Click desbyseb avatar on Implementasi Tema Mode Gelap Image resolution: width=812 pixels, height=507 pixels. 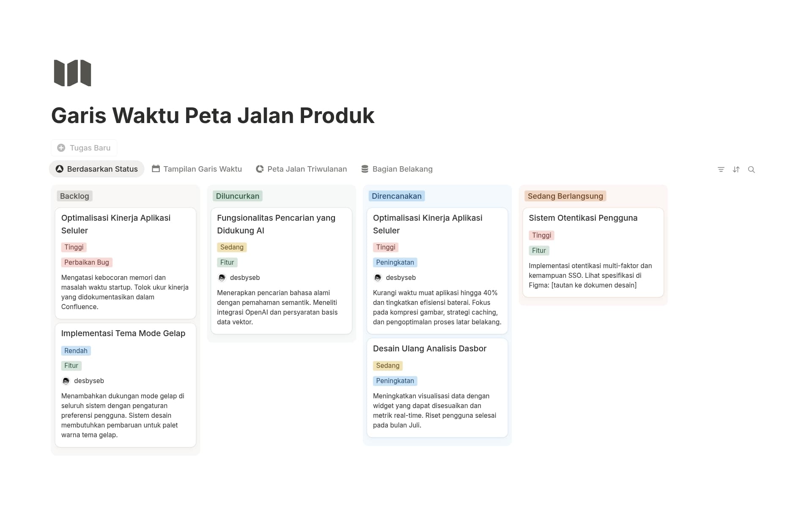tap(66, 381)
